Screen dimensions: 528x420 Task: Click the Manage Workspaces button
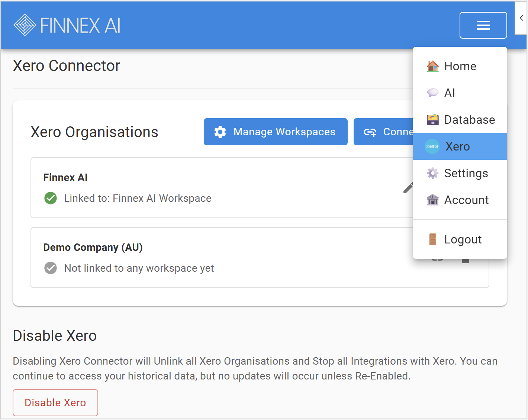(x=276, y=132)
